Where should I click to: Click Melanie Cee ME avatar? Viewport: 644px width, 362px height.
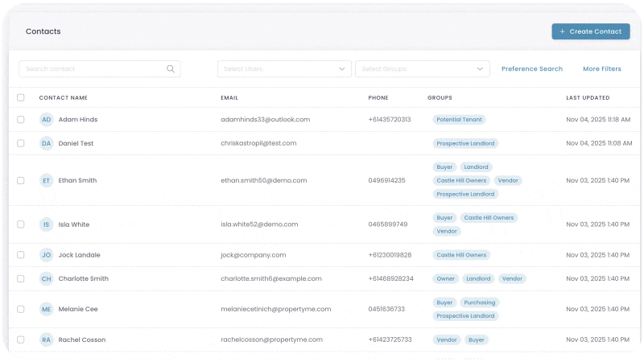tap(47, 309)
